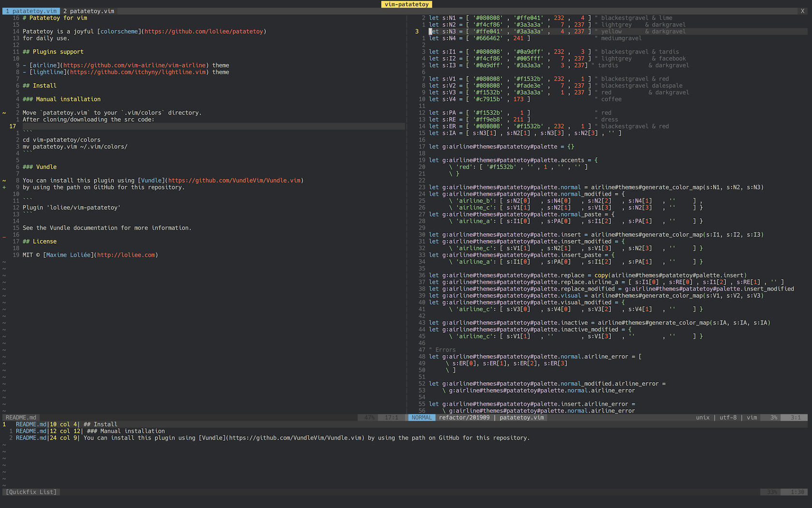Click the refactor/201909 branch name
The height and width of the screenshot is (508, 812).
pyautogui.click(x=464, y=418)
